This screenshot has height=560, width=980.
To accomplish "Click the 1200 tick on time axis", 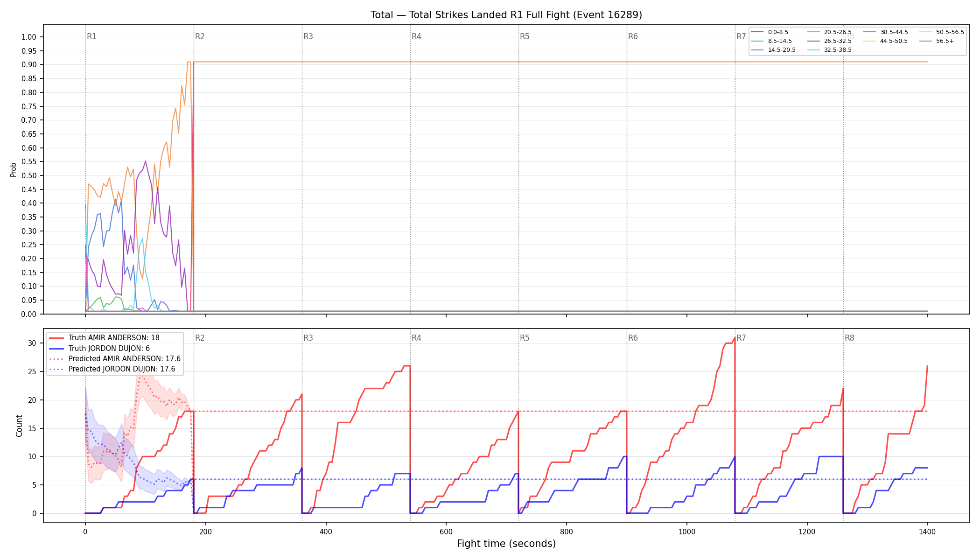I will (x=807, y=532).
